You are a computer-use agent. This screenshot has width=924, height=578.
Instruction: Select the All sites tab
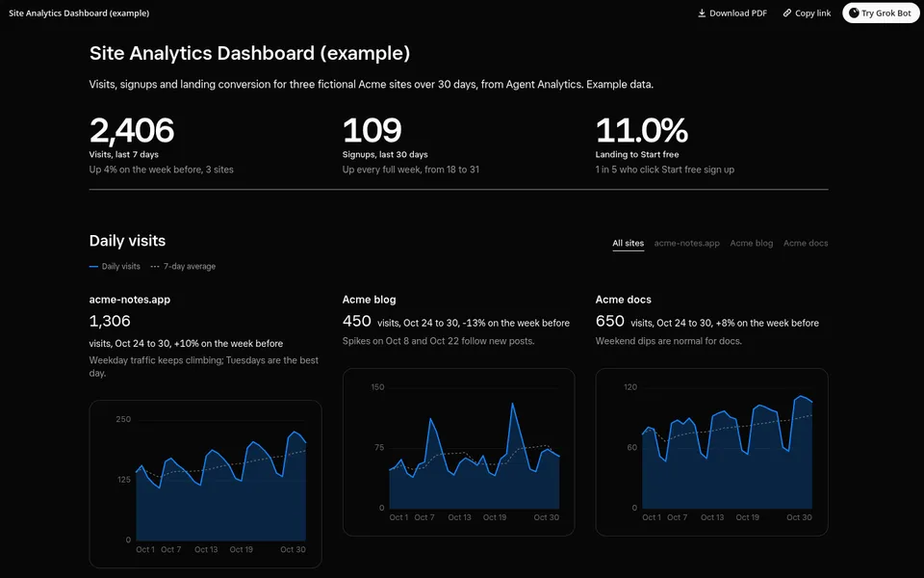(x=629, y=243)
